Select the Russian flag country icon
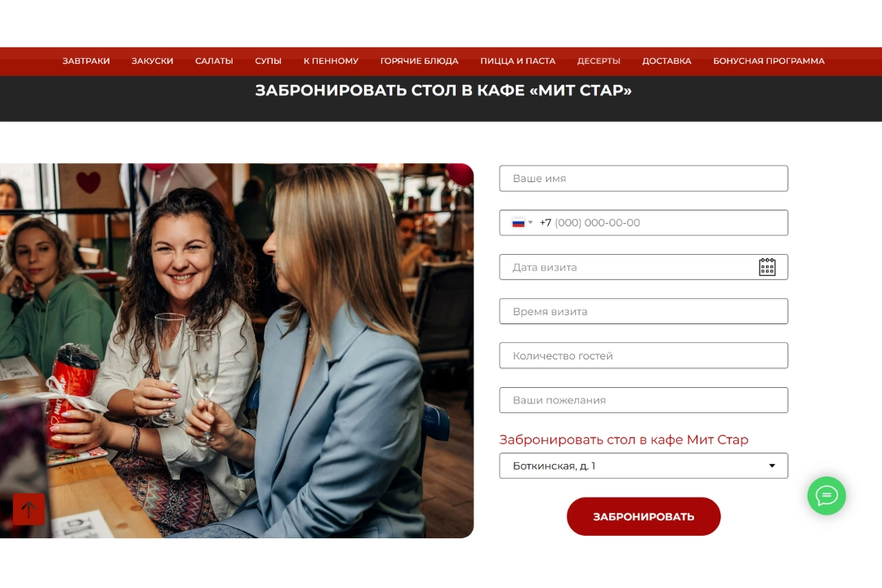Image resolution: width=882 pixels, height=588 pixels. coord(518,223)
